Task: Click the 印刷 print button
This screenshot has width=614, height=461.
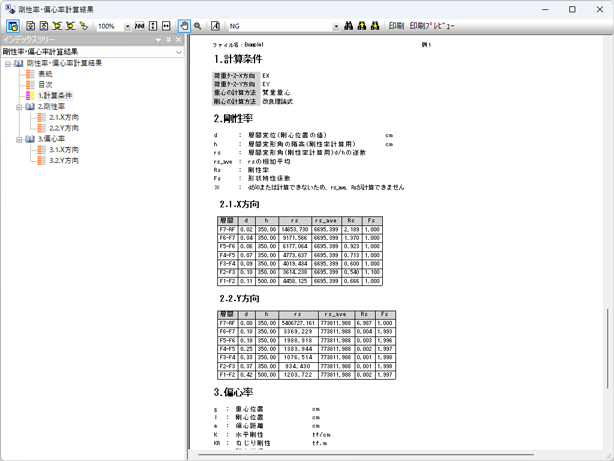Action: pos(396,26)
